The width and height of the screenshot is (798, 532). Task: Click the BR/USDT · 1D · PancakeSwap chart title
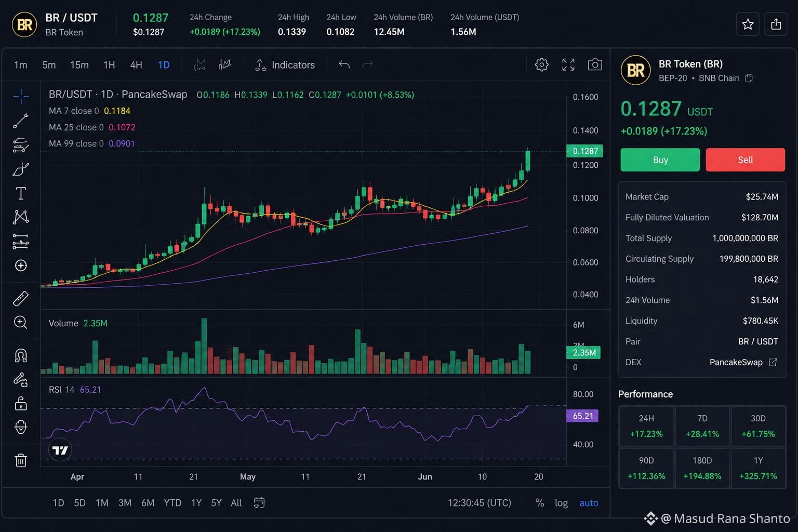coord(118,95)
